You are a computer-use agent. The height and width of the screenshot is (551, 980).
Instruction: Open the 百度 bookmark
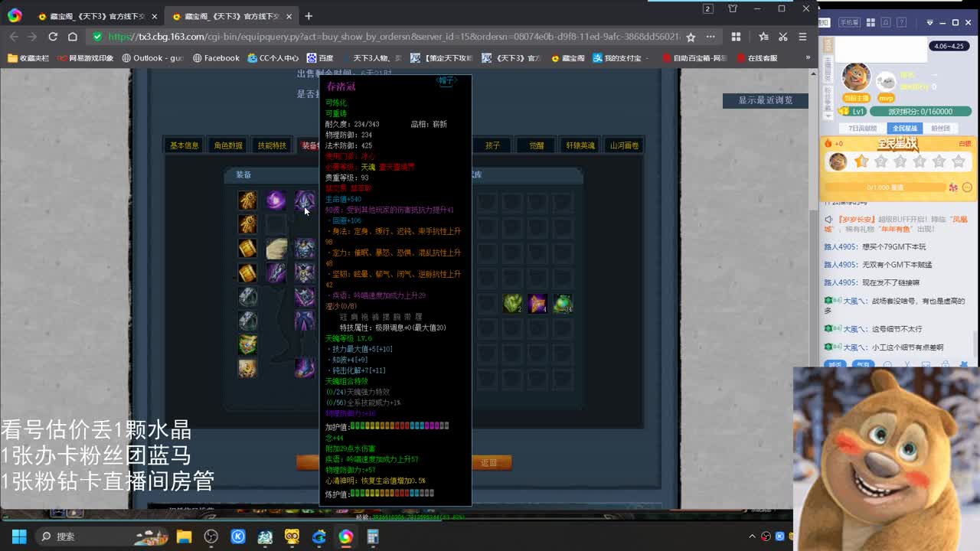[320, 58]
